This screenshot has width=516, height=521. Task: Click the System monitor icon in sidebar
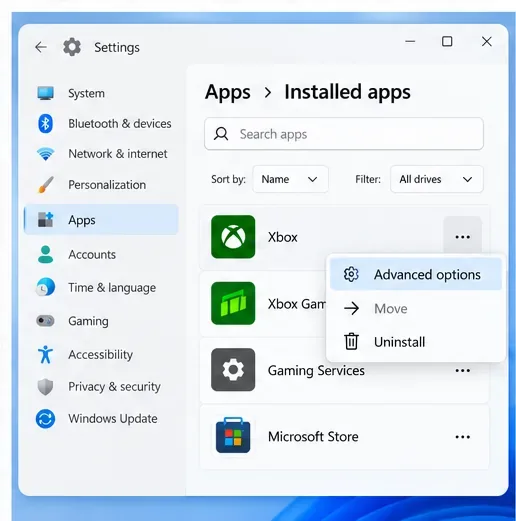coord(45,93)
